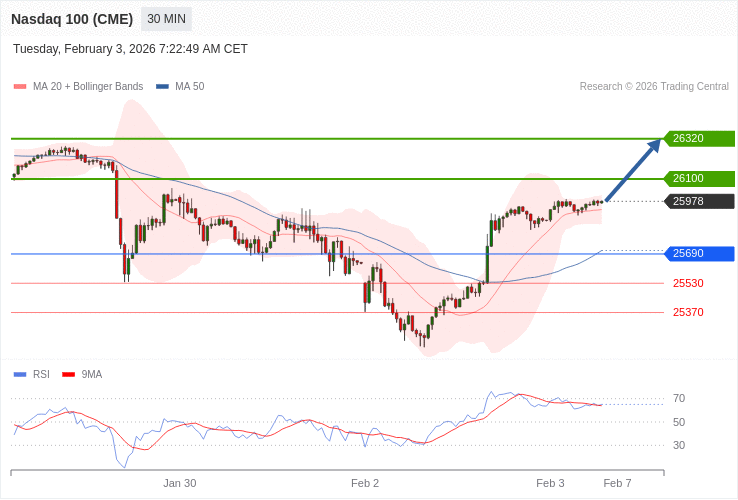Click the pink MA 20 Bollinger legend swatch
This screenshot has height=500, width=738.
point(20,87)
